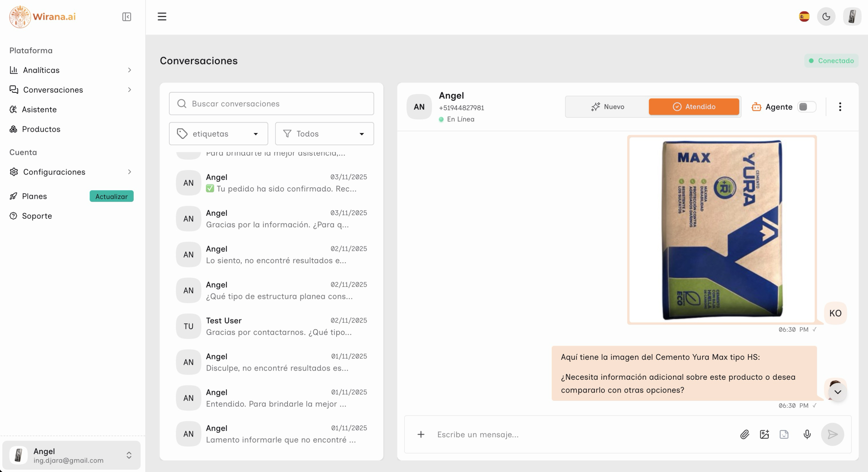Set conversation status to Nuevo
868x472 pixels.
pyautogui.click(x=607, y=107)
